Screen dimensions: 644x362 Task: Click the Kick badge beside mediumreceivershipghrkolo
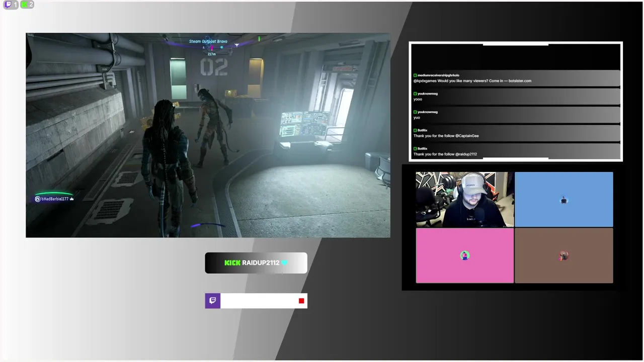415,75
